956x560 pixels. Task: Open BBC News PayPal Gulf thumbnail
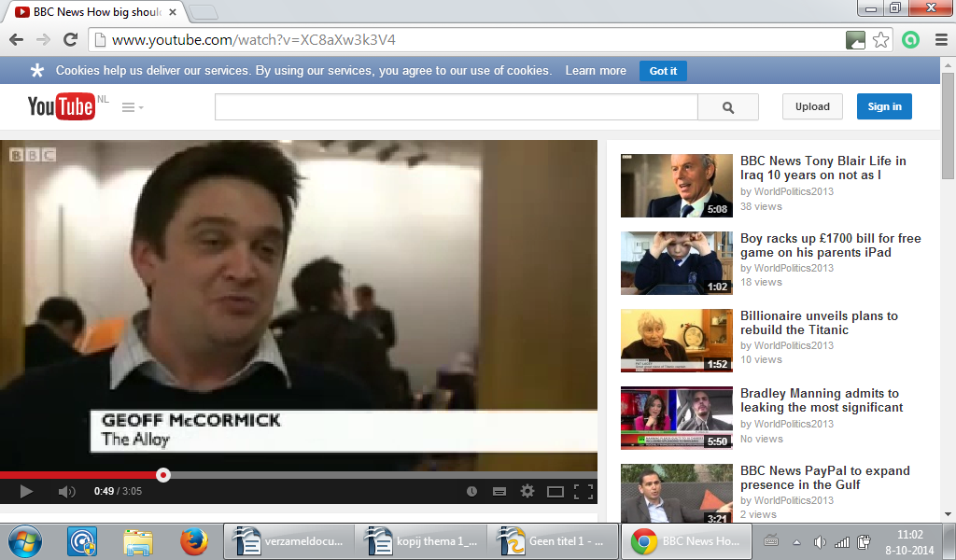[x=676, y=494]
